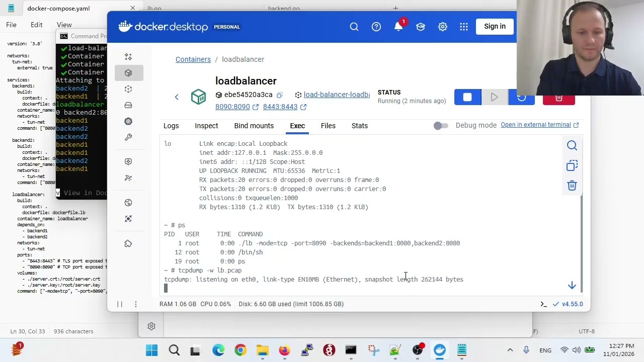The image size is (644, 362).
Task: Open Gordon AI sparkle icon in sidebar
Action: pyautogui.click(x=128, y=57)
